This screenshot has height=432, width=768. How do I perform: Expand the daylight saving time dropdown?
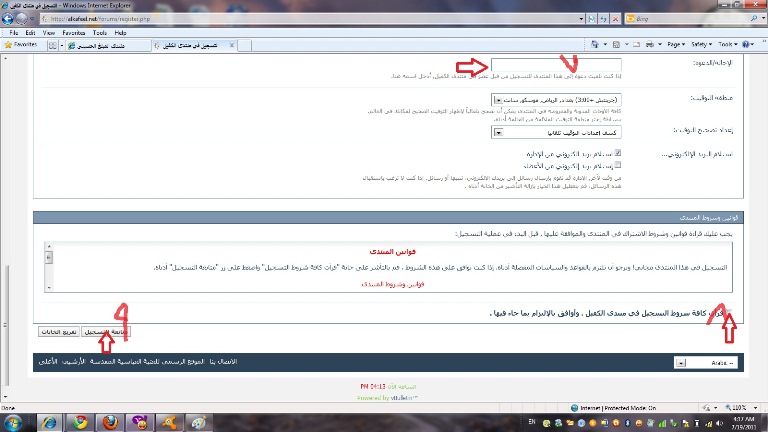pos(498,131)
